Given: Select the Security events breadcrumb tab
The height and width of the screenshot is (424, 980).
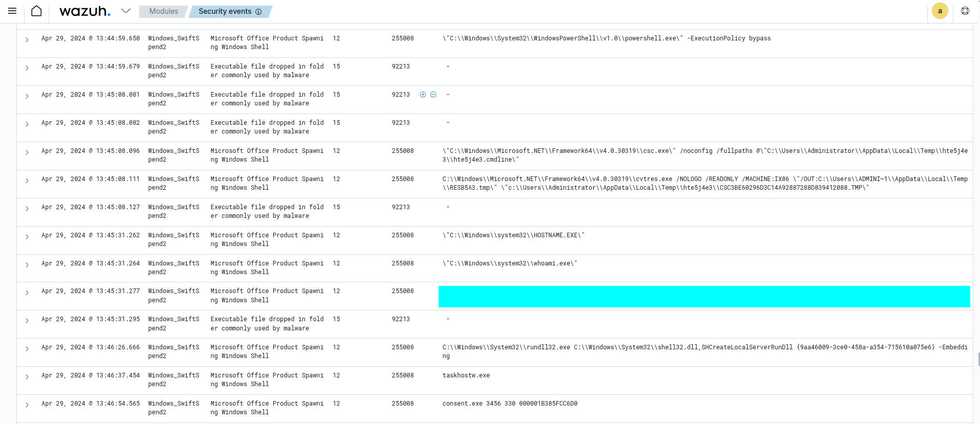Looking at the screenshot, I should (225, 11).
